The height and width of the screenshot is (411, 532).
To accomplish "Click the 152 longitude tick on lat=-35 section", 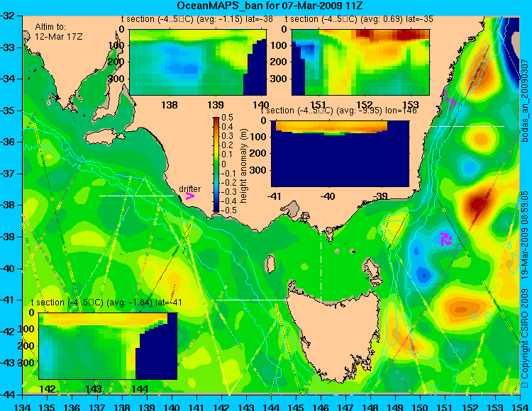I will click(365, 105).
